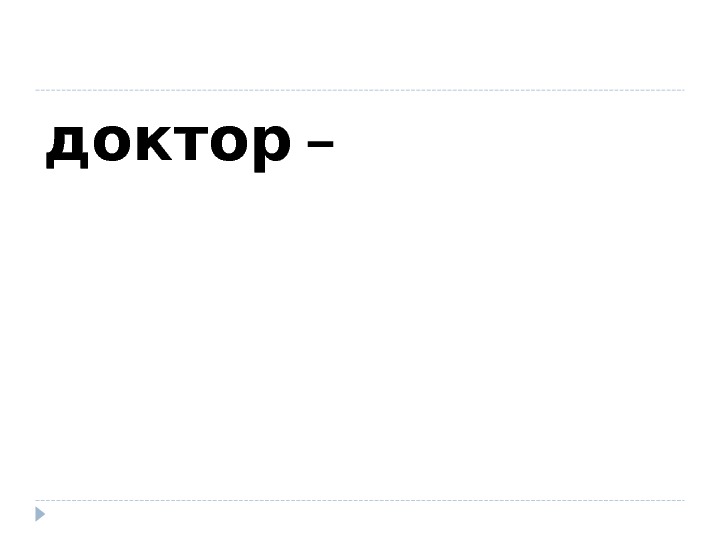Viewport: 720px width, 540px height.
Task: Click the right end of the top dashed line
Action: click(x=681, y=90)
